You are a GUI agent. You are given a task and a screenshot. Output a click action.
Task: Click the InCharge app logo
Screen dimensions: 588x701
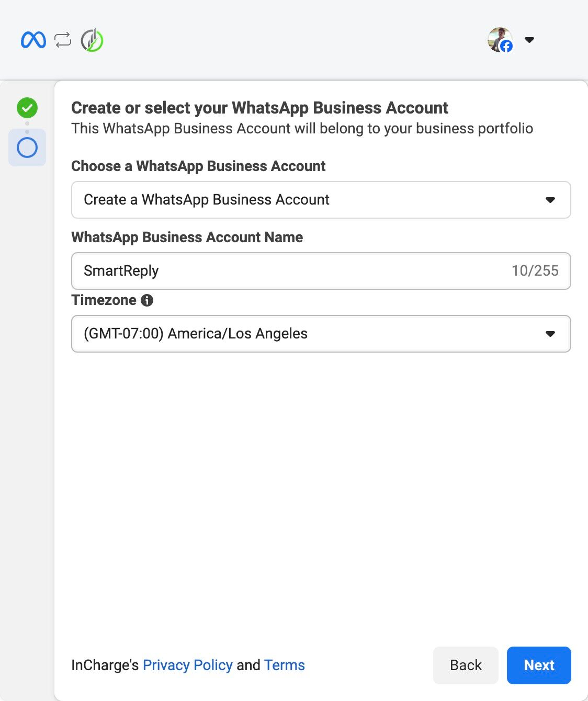click(92, 40)
